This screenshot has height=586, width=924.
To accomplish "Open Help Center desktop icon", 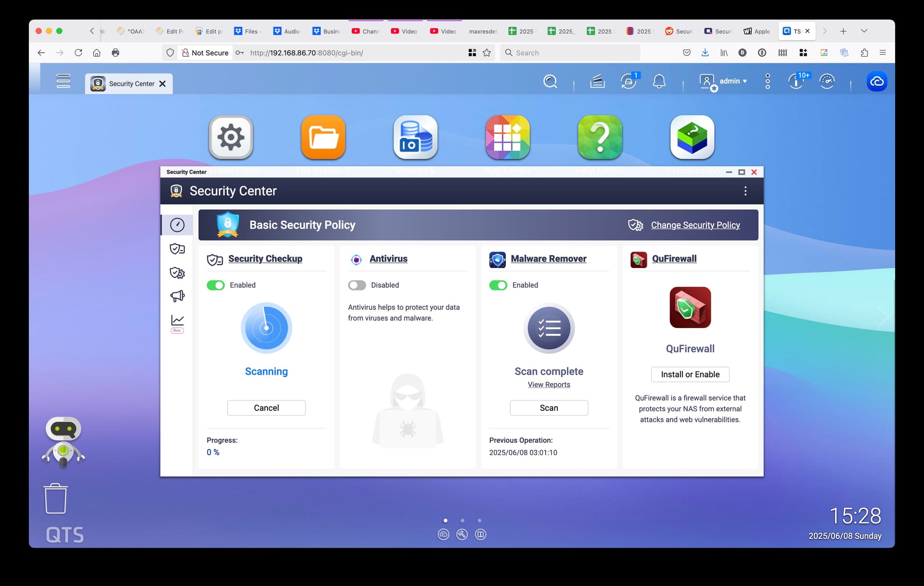I will point(600,137).
